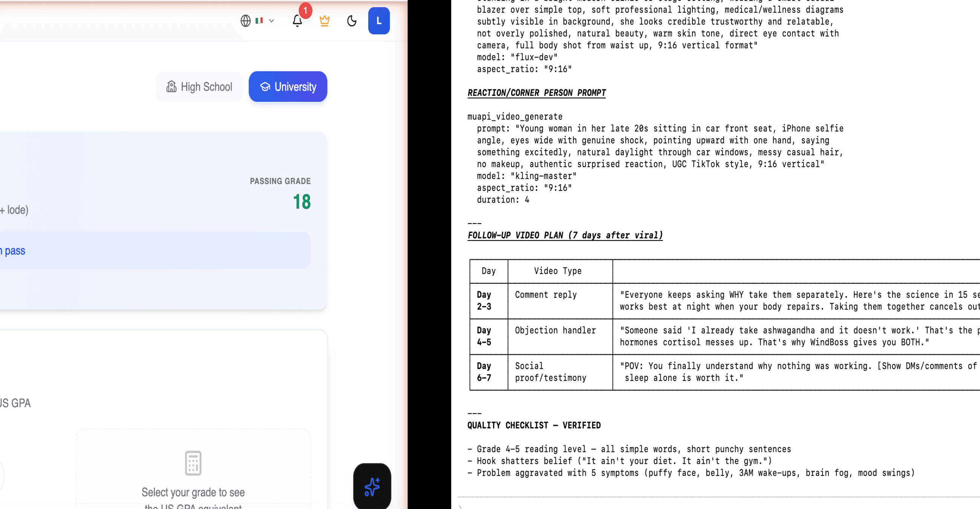
Task: Click the Objection handler table cell
Action: (555, 330)
